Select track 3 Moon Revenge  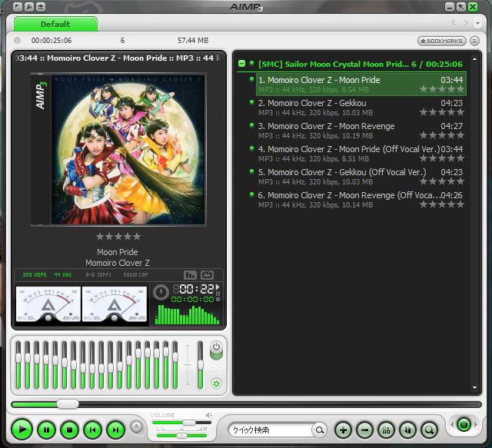point(361,131)
